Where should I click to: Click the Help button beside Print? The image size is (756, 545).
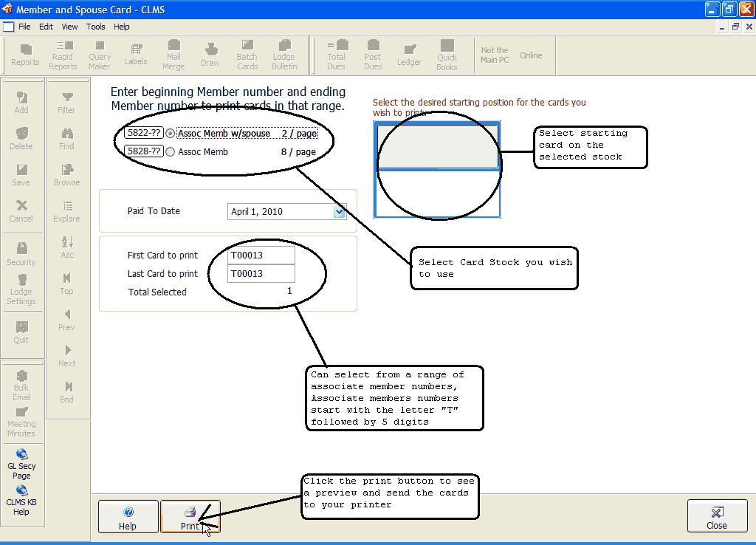tap(128, 516)
